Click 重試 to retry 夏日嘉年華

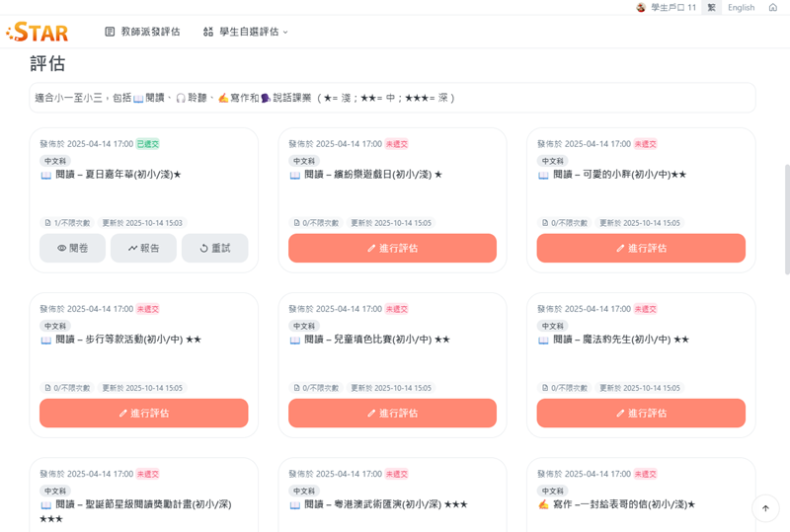(x=214, y=248)
